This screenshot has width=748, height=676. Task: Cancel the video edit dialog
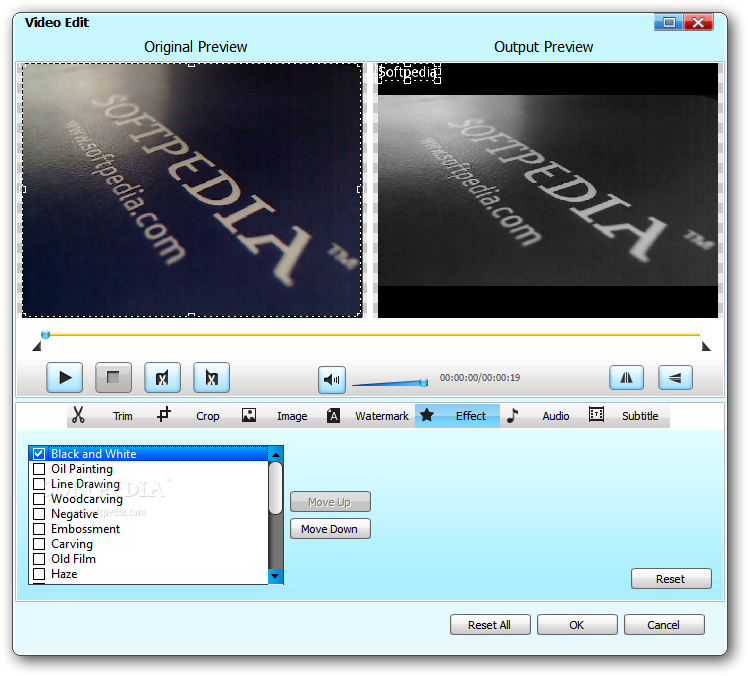click(664, 624)
